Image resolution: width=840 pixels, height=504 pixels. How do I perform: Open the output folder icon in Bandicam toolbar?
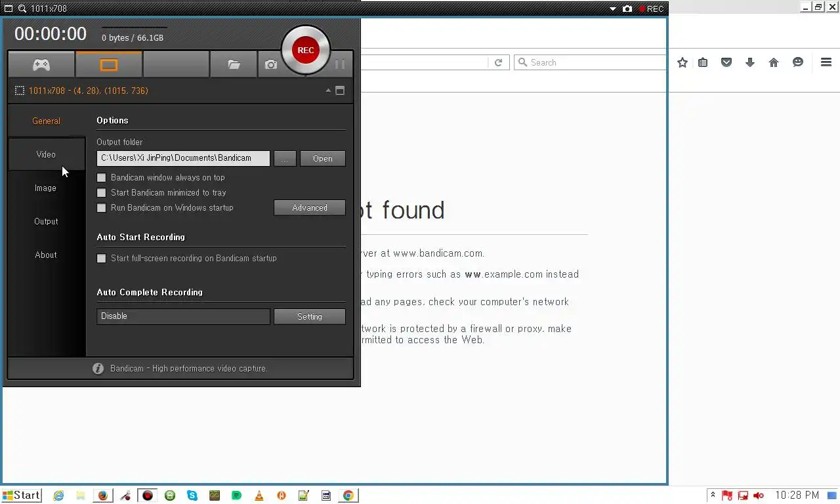point(234,64)
